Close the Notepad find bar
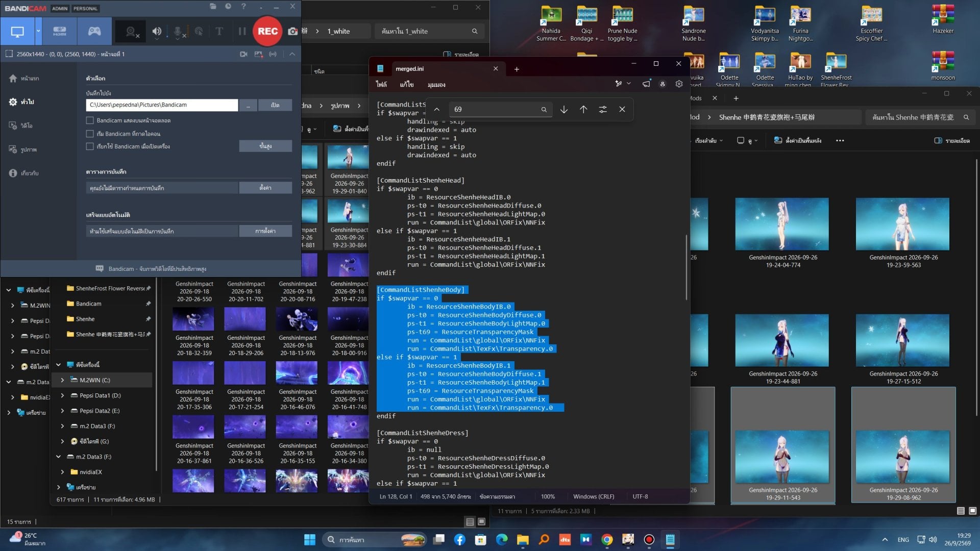Image resolution: width=980 pixels, height=551 pixels. (x=622, y=109)
